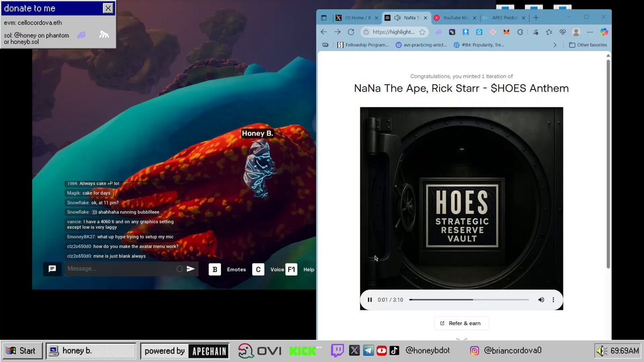The width and height of the screenshot is (644, 362).
Task: Open the favorites star-list icon
Action: tap(548, 32)
